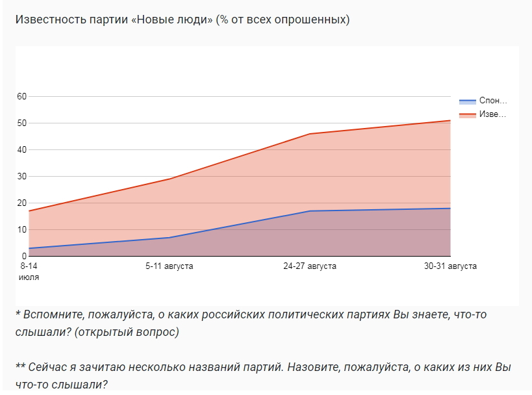532x395 pixels.
Task: Click the red legend swatch for "Изве…"
Action: (x=467, y=115)
